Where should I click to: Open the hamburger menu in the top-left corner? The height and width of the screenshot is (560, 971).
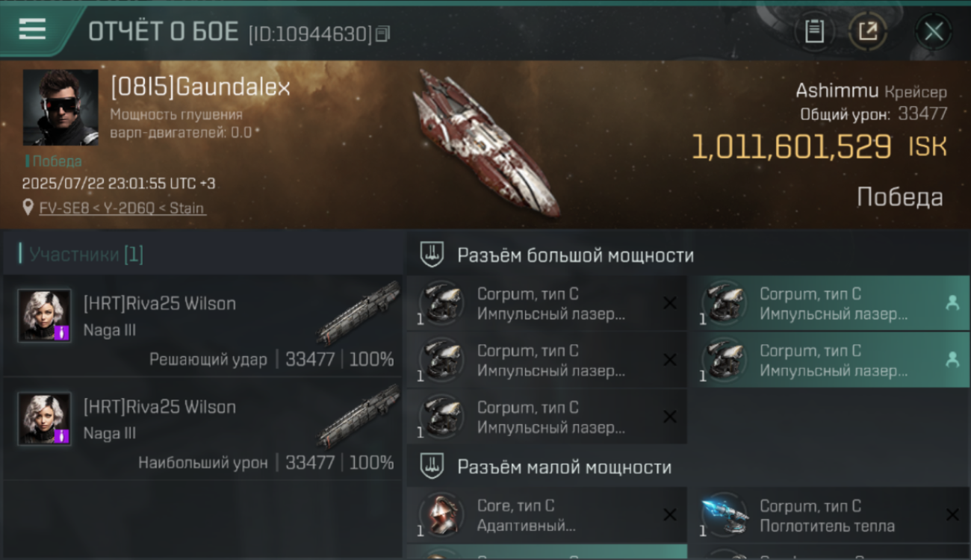[x=32, y=29]
